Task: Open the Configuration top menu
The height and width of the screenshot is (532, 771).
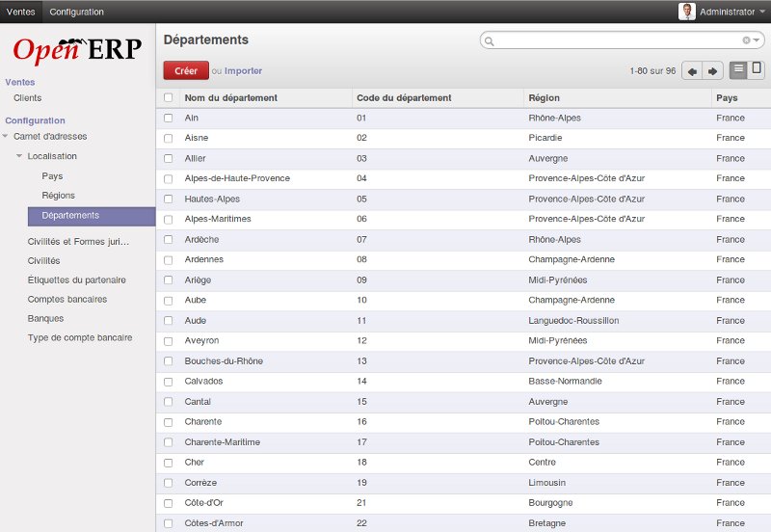Action: tap(77, 12)
